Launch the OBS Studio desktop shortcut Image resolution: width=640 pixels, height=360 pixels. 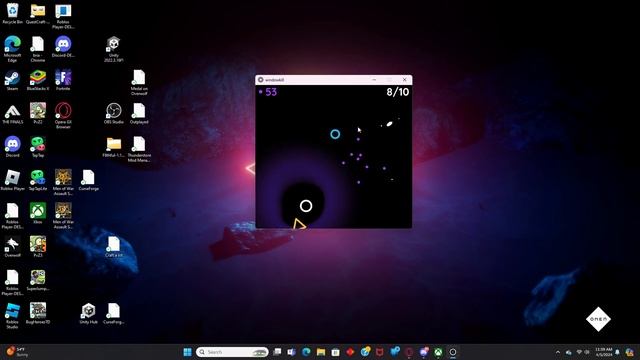click(x=113, y=113)
